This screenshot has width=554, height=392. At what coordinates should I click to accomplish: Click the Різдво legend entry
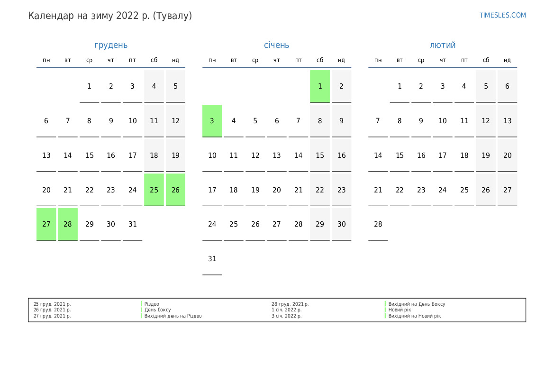pos(152,304)
